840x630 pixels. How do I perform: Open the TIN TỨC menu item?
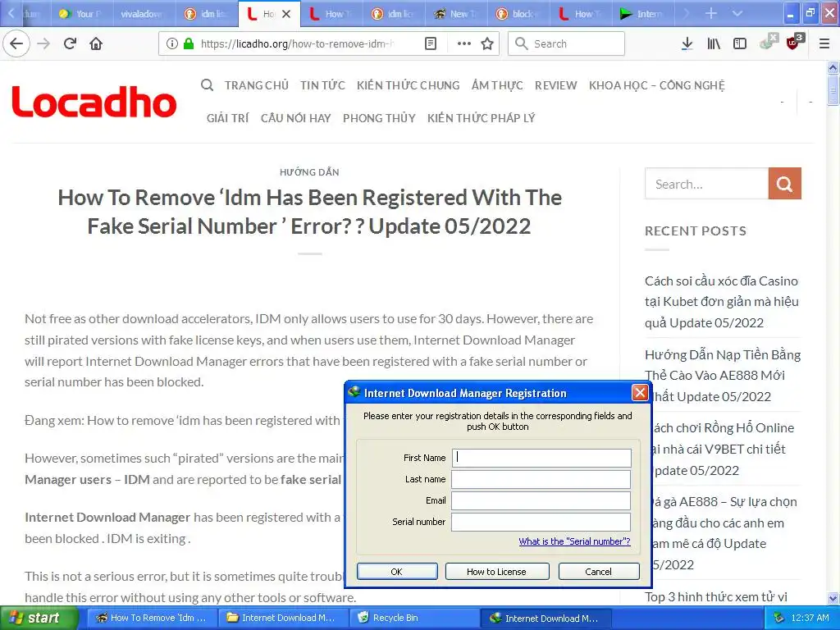click(x=322, y=85)
